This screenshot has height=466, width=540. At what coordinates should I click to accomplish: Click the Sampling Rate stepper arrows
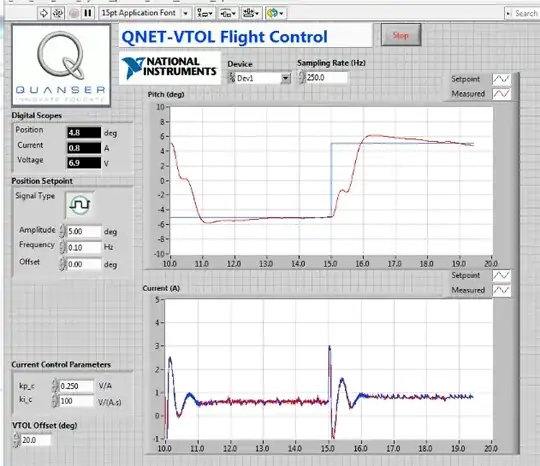[301, 77]
